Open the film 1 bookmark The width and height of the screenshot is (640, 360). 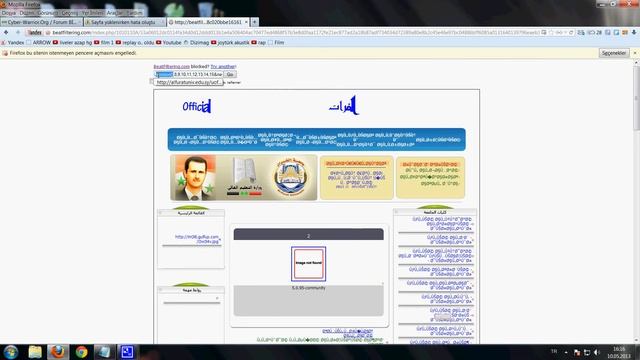point(104,42)
